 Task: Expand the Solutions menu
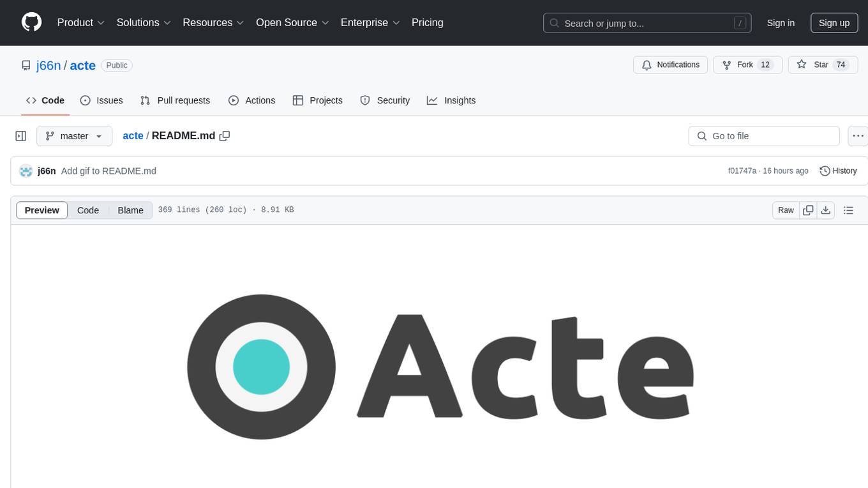point(144,22)
